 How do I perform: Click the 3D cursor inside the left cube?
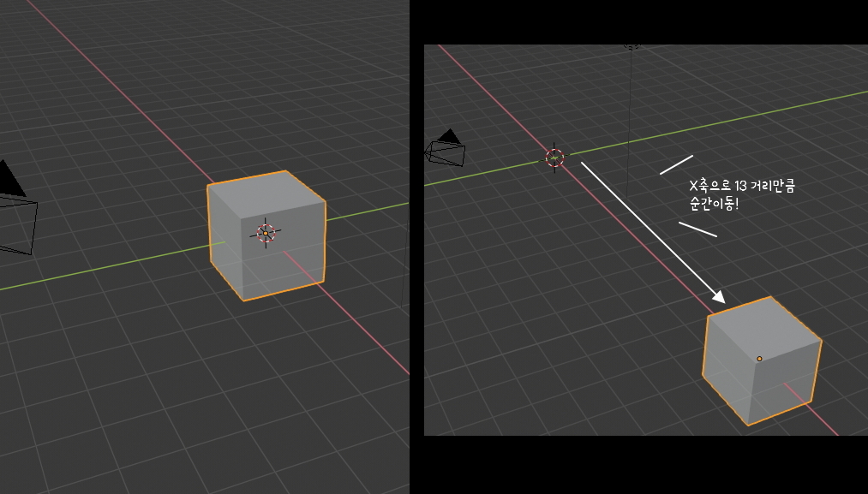pos(266,234)
